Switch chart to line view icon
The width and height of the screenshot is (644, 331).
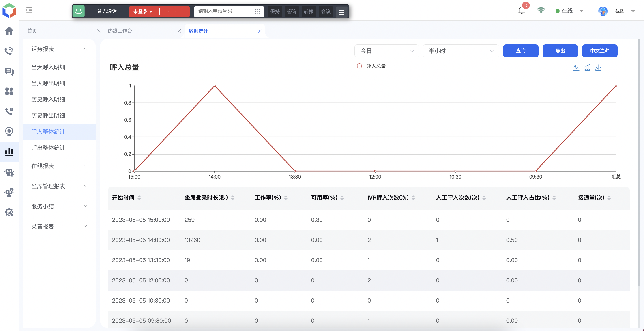point(576,67)
